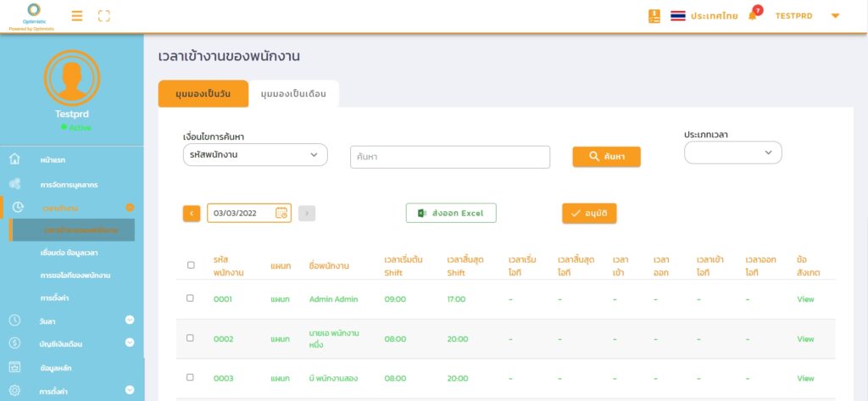Tick the checkbox for employee 0001

click(191, 298)
